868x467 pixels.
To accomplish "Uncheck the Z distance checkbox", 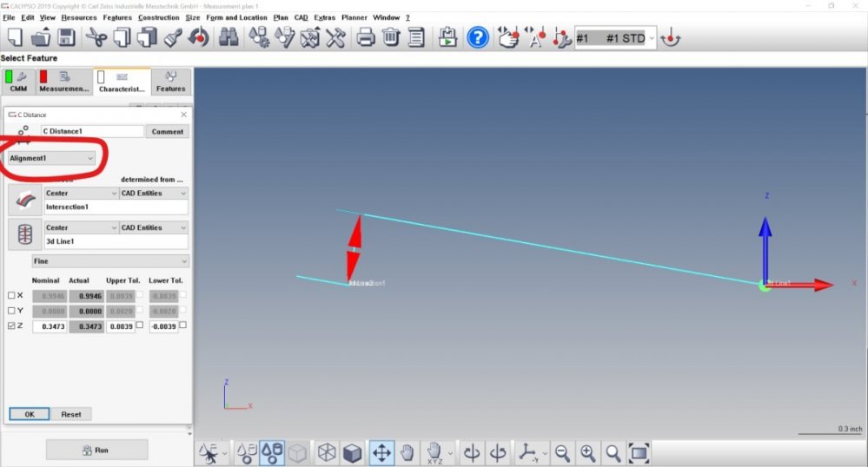I will (x=11, y=326).
